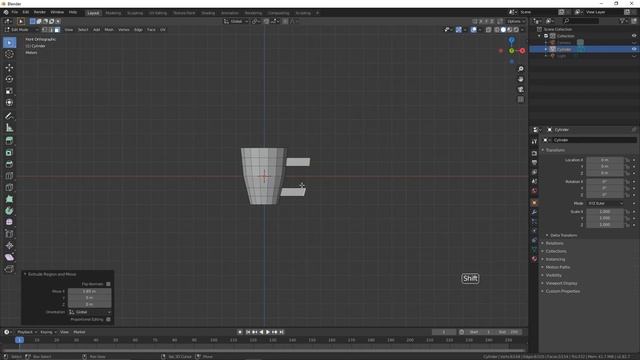The width and height of the screenshot is (640, 360).
Task: Open the Options dropdown in viewport header
Action: 516,21
